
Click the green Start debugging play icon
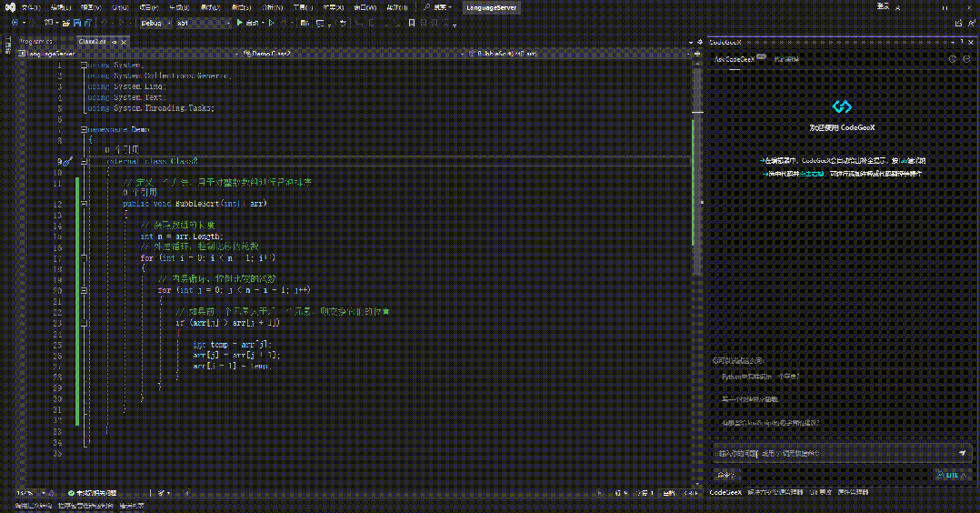coord(239,23)
